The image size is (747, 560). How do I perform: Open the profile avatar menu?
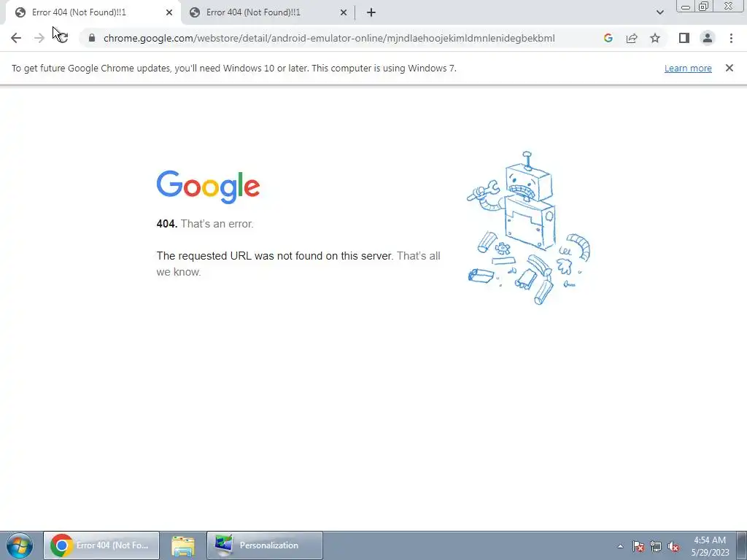[708, 38]
